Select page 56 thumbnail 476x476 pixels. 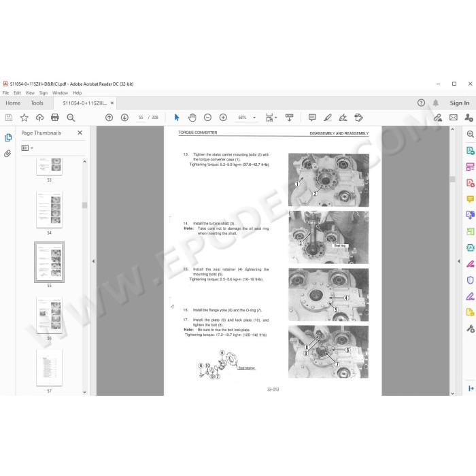49,316
